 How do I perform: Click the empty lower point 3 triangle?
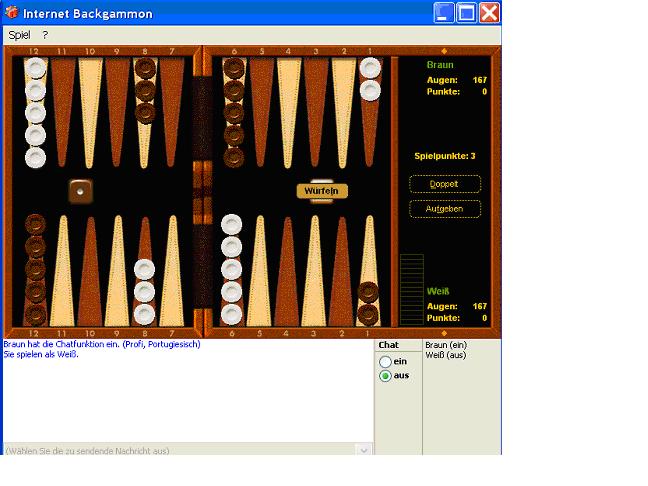(x=314, y=271)
